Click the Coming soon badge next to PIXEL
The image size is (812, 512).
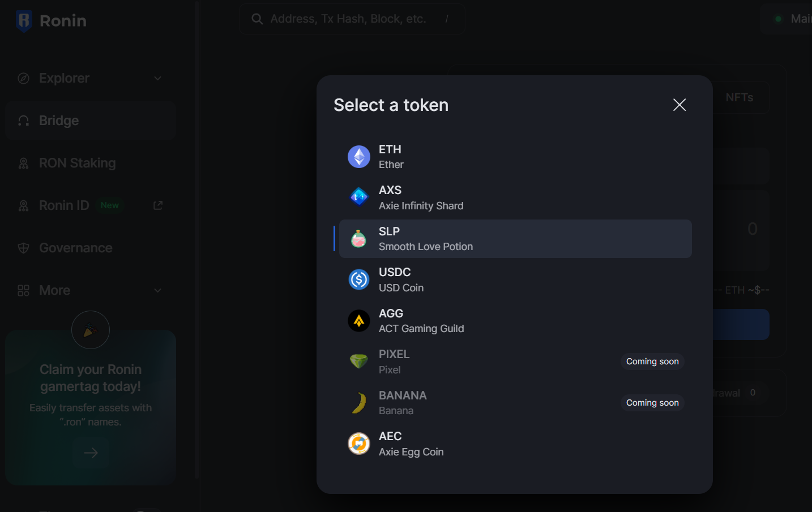tap(652, 362)
